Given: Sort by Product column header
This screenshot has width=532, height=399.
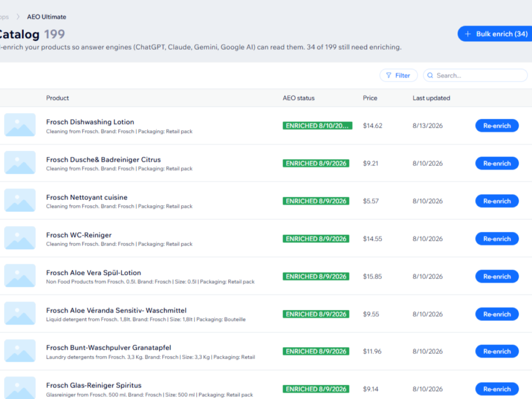Looking at the screenshot, I should (58, 98).
